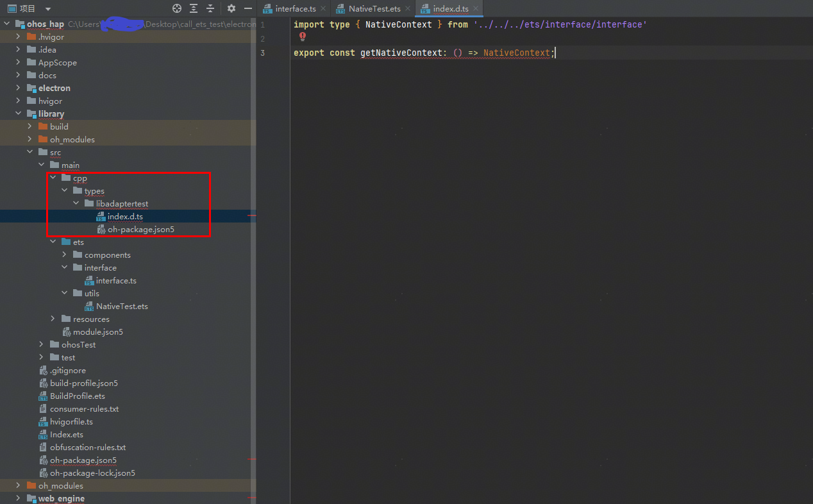This screenshot has height=504, width=813.
Task: Select the .gitignore file
Action: point(67,371)
